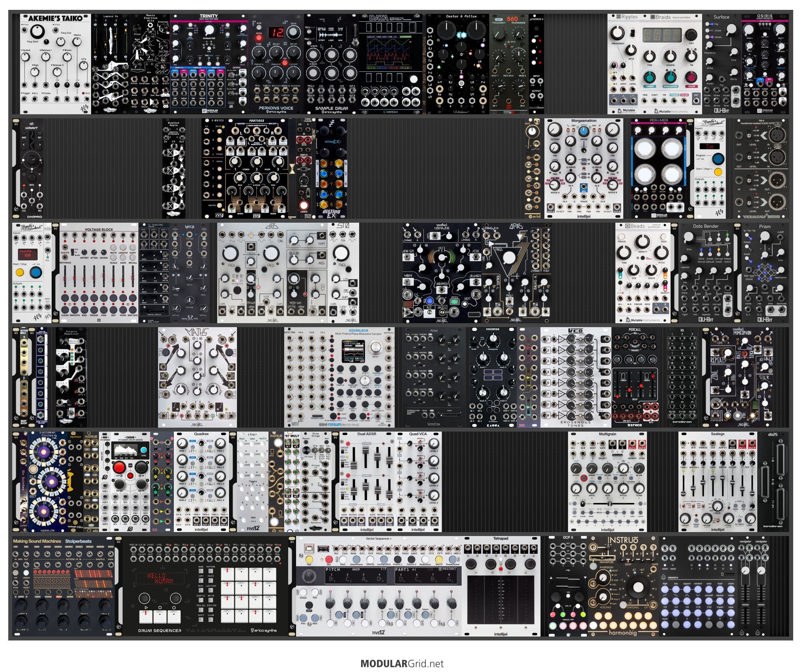Click the Vortices mixer module
805x672 pixels.
point(257,169)
